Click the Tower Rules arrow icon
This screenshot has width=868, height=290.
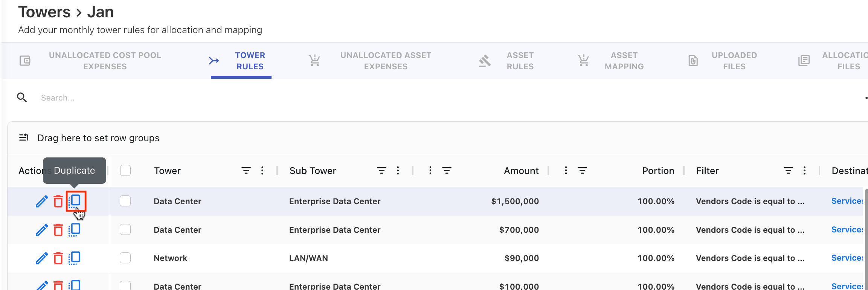pos(214,61)
